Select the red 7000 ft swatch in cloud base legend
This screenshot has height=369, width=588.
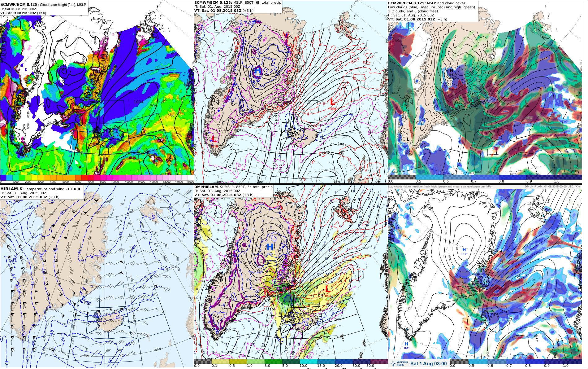(x=90, y=178)
